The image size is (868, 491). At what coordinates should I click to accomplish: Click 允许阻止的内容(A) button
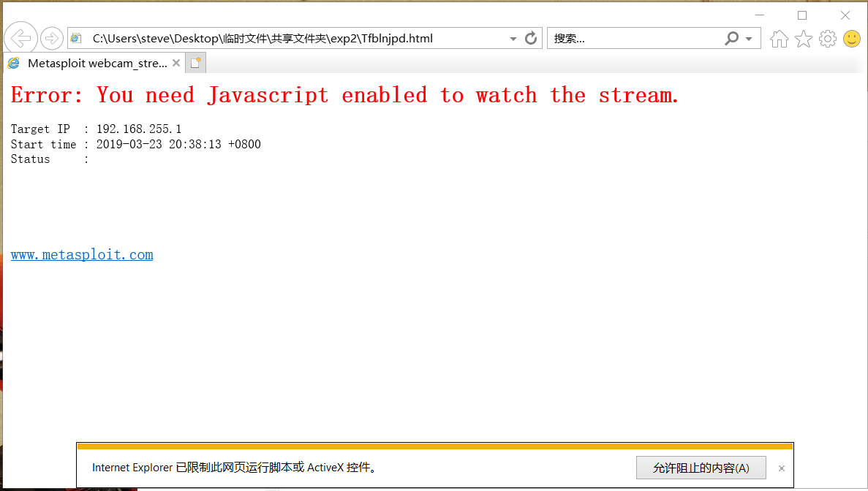[x=701, y=468]
